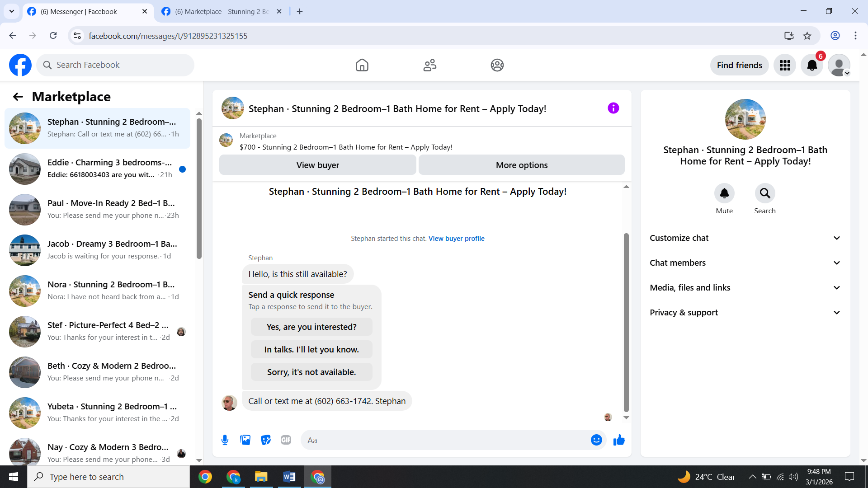This screenshot has width=868, height=488.
Task: Mute this conversation
Action: click(x=724, y=193)
